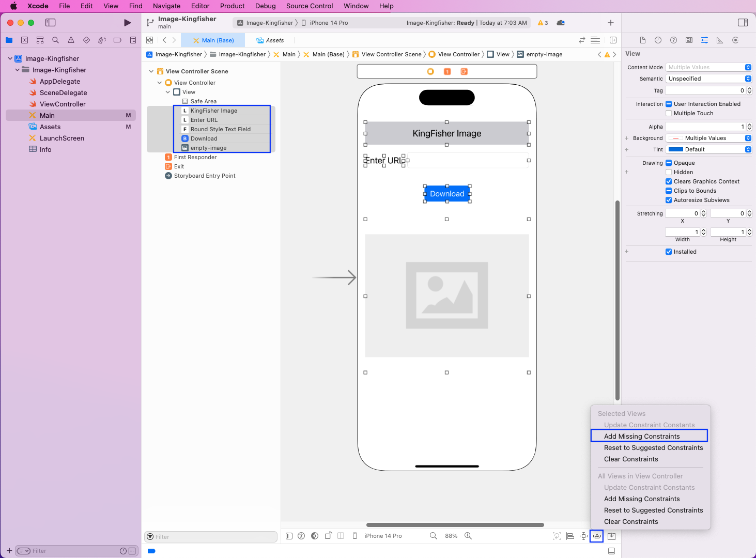Run the app with the play button
756x558 pixels.
[x=127, y=23]
